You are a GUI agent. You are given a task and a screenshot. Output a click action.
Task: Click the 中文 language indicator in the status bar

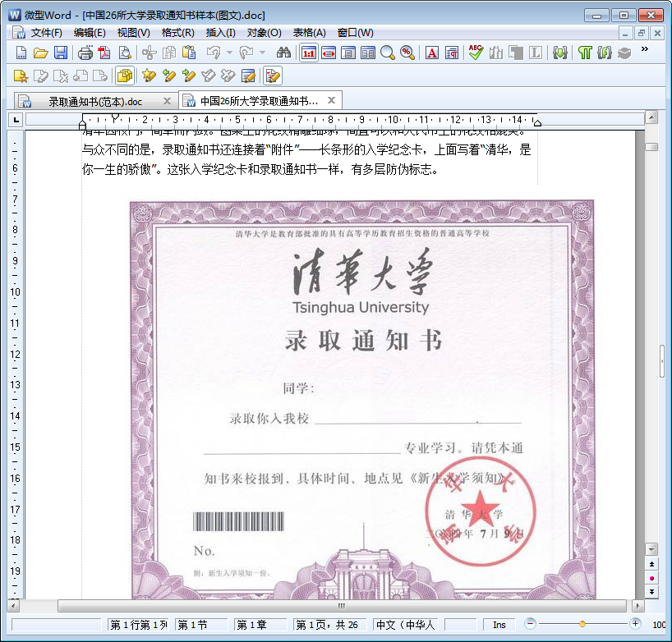click(406, 625)
